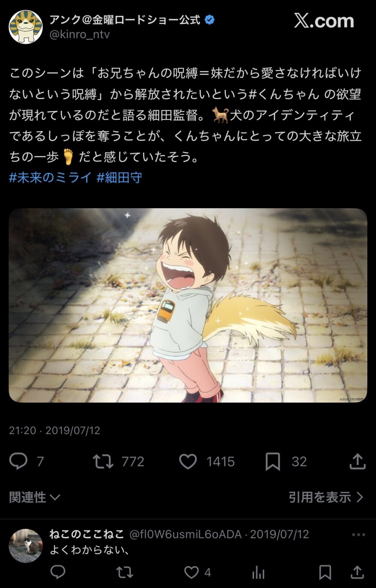
Task: Bookmark the main post
Action: pos(273,462)
